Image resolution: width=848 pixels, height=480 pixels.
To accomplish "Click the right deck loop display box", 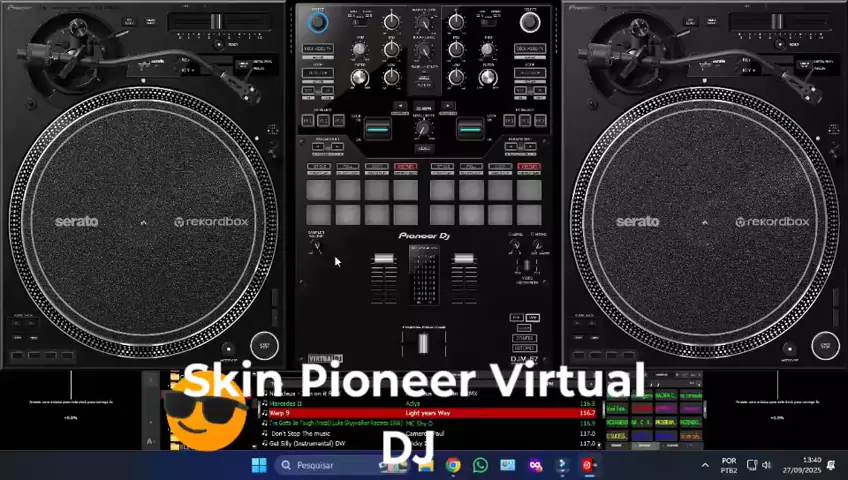I will [x=529, y=73].
